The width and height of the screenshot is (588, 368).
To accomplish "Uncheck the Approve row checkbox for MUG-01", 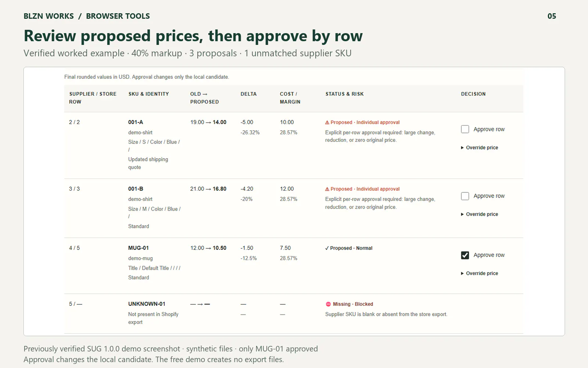I will click(465, 255).
